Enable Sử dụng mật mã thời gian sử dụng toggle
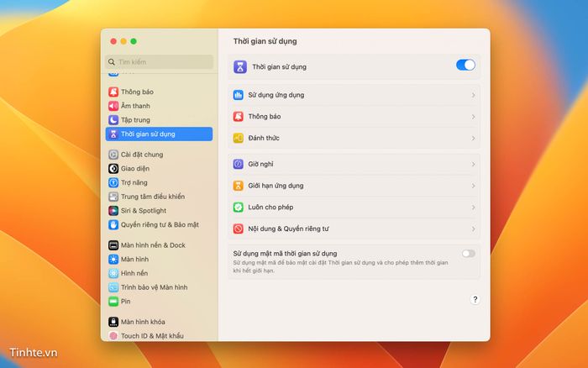Image resolution: width=588 pixels, height=368 pixels. coord(469,254)
